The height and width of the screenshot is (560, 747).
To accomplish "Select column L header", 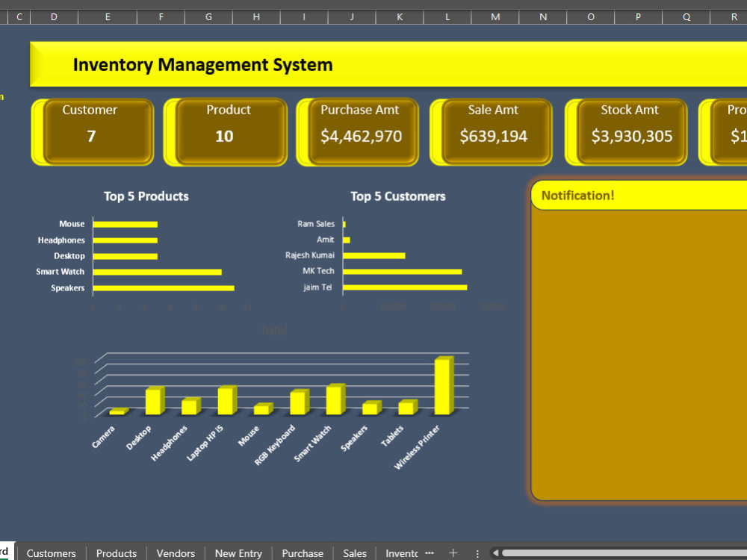I will tap(447, 16).
